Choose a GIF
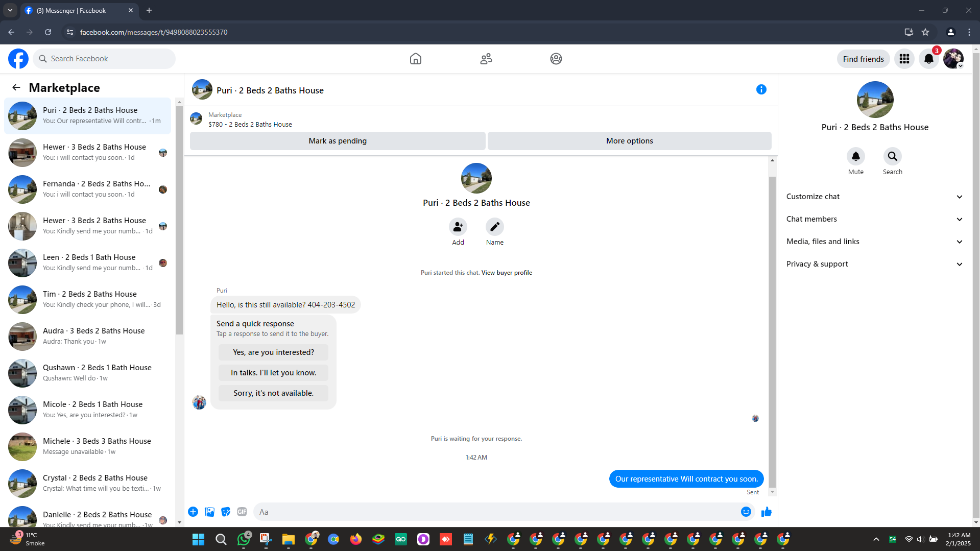This screenshot has height=551, width=980. click(x=242, y=512)
